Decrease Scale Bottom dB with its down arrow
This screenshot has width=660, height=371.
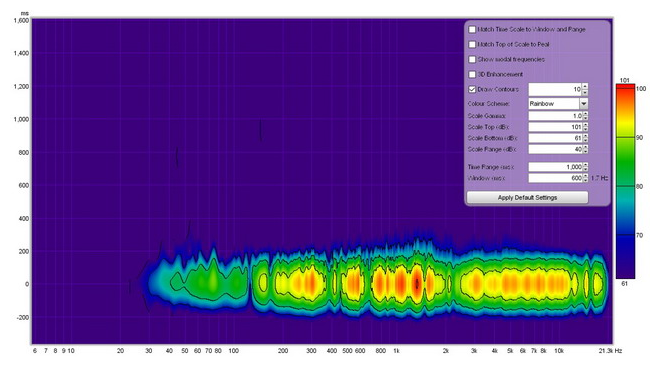585,141
